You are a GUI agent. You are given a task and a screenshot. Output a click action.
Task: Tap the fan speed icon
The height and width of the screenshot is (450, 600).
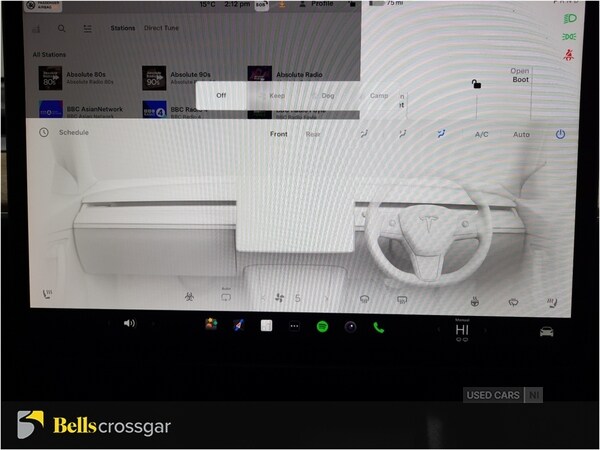point(280,298)
